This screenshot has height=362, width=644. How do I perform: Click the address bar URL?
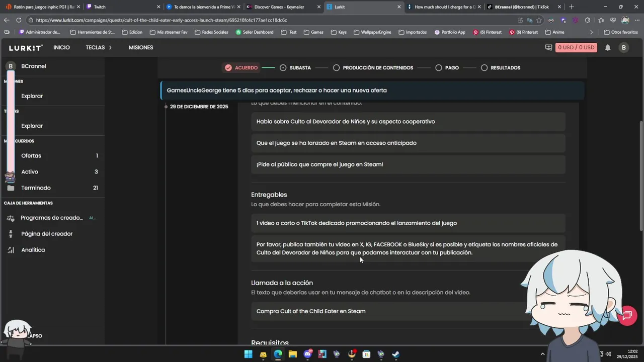[x=162, y=20]
